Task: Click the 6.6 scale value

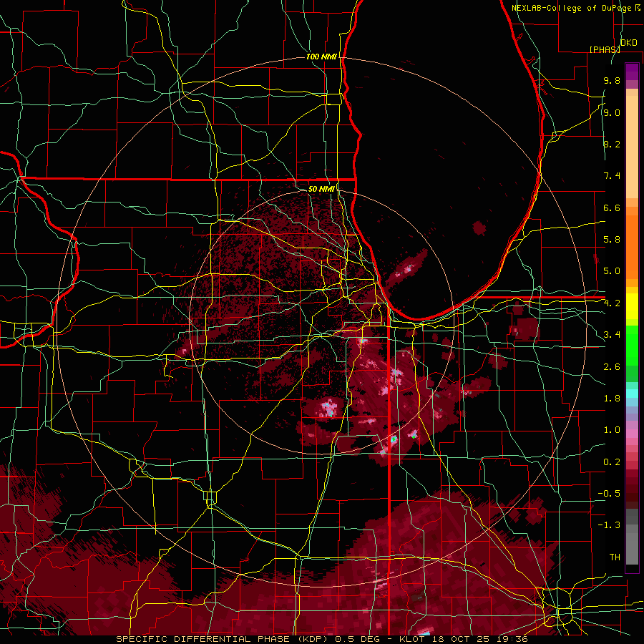Action: (x=612, y=208)
